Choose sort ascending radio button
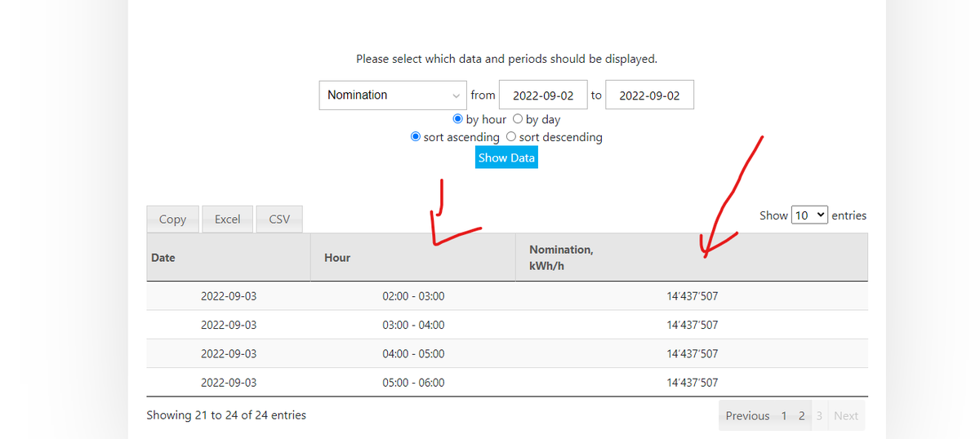 (x=416, y=137)
